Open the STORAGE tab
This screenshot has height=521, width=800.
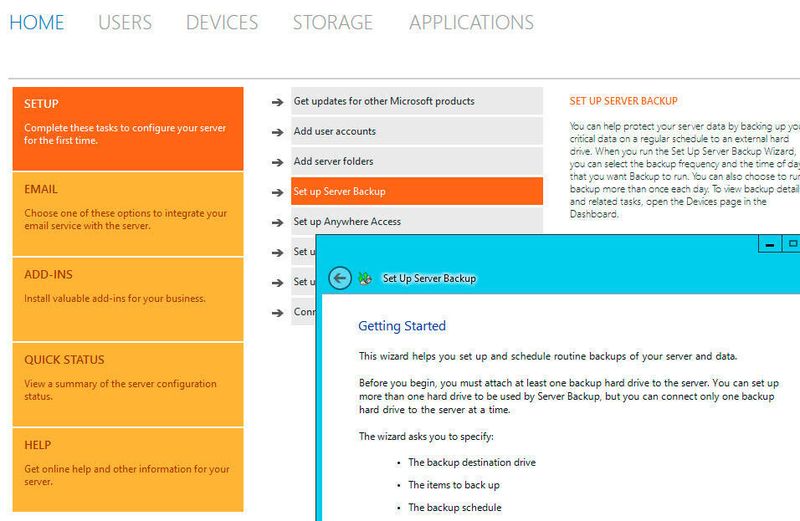(x=333, y=22)
